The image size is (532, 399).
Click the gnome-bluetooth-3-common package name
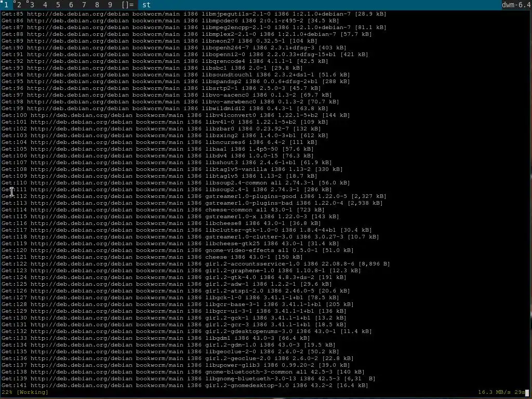click(249, 372)
